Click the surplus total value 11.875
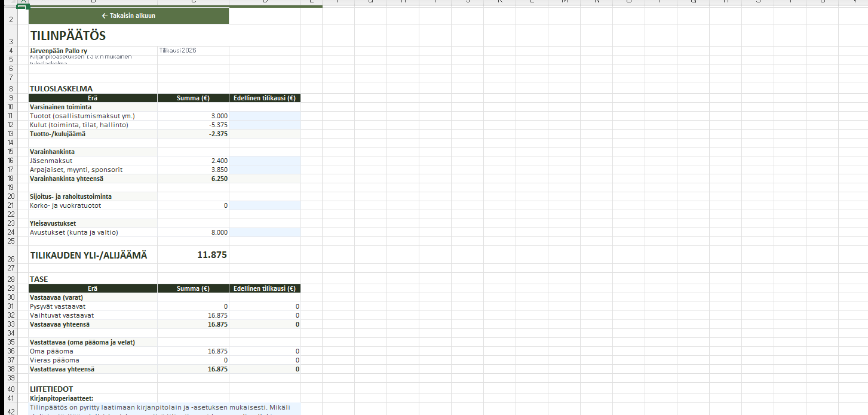This screenshot has width=868, height=415. coord(192,255)
